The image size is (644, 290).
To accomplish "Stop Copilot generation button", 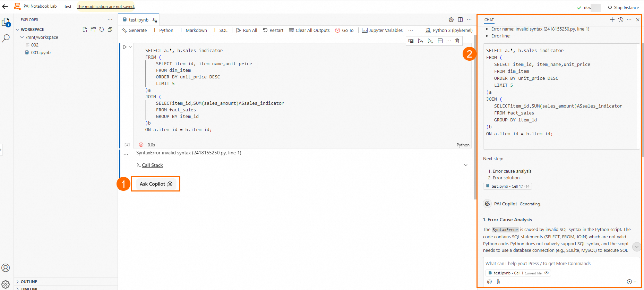I will point(629,282).
